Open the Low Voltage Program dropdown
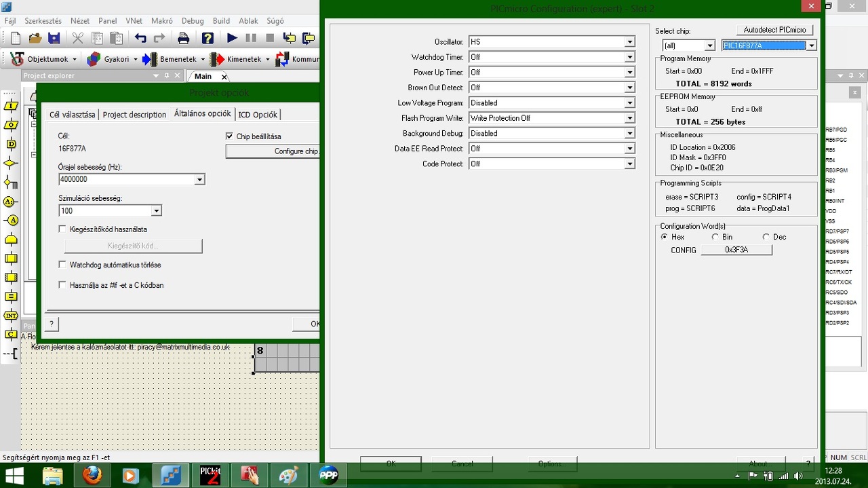Image resolution: width=868 pixels, height=488 pixels. tap(629, 103)
